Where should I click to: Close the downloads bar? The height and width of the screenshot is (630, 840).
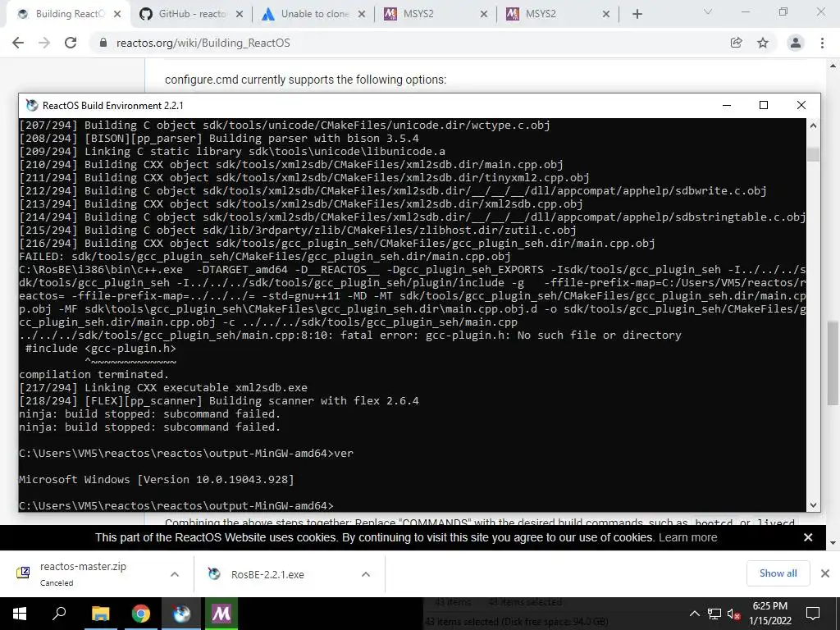tap(825, 573)
